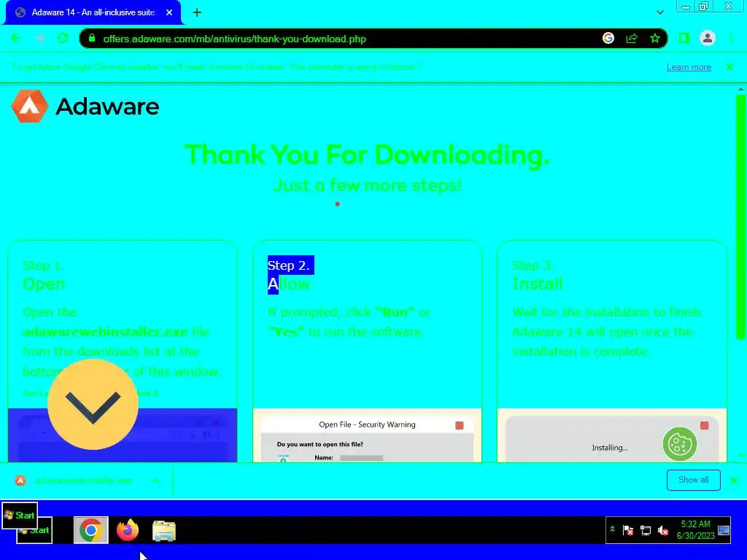Click the page vertical scrollbar thumb
Viewport: 747px width, 560px height.
tap(740, 217)
